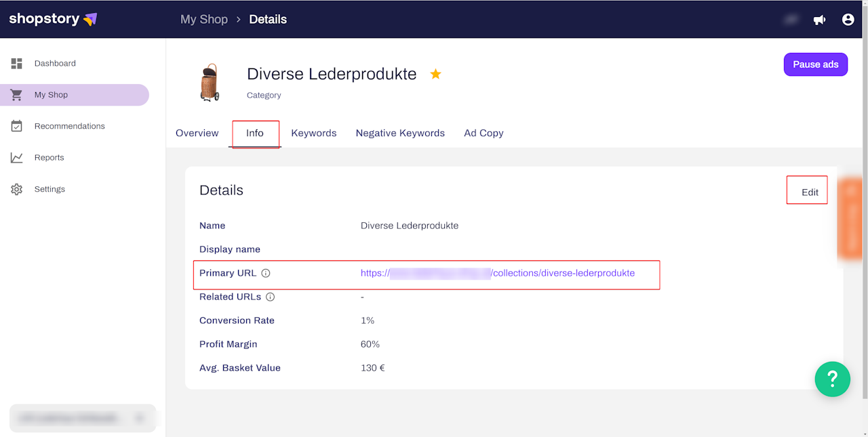This screenshot has height=437, width=868.
Task: Open the user account profile icon
Action: pyautogui.click(x=848, y=20)
